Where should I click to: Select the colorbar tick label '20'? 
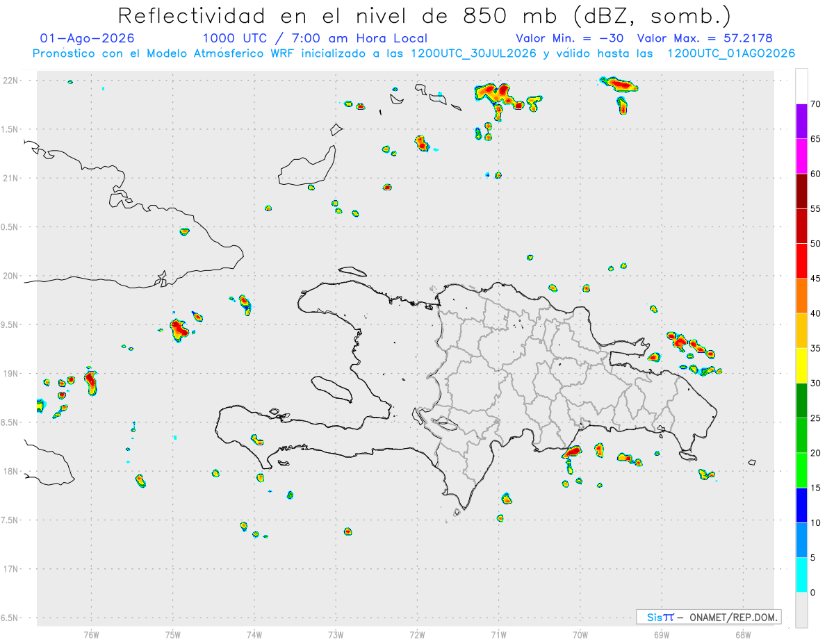point(815,453)
